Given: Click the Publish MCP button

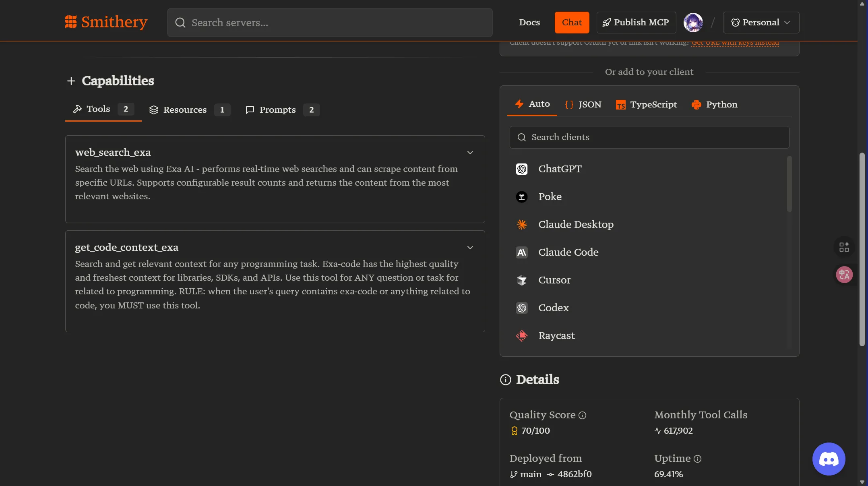Looking at the screenshot, I should tap(636, 23).
